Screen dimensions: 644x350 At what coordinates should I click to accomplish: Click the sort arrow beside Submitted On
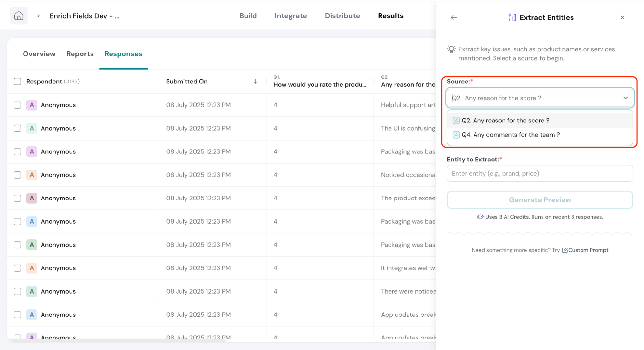255,82
